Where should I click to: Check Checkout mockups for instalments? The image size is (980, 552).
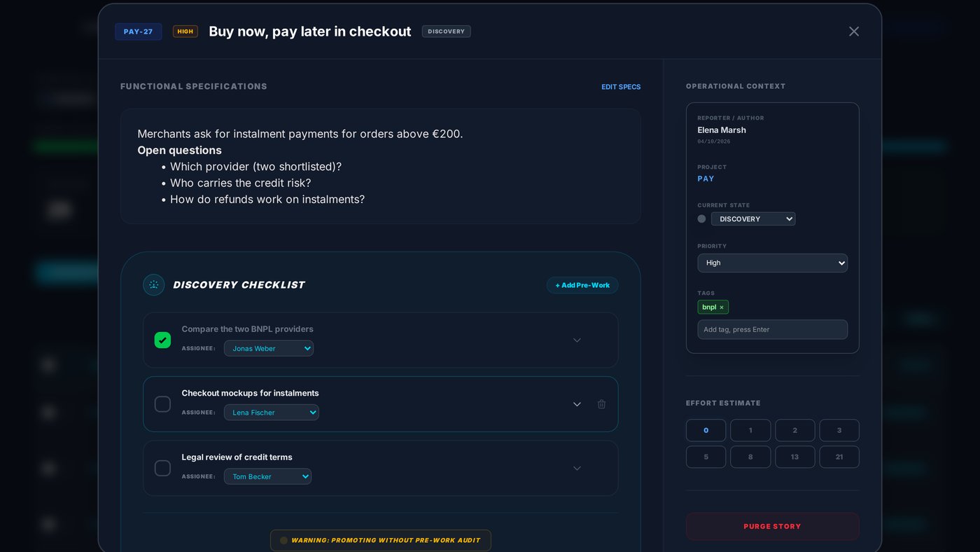click(162, 404)
